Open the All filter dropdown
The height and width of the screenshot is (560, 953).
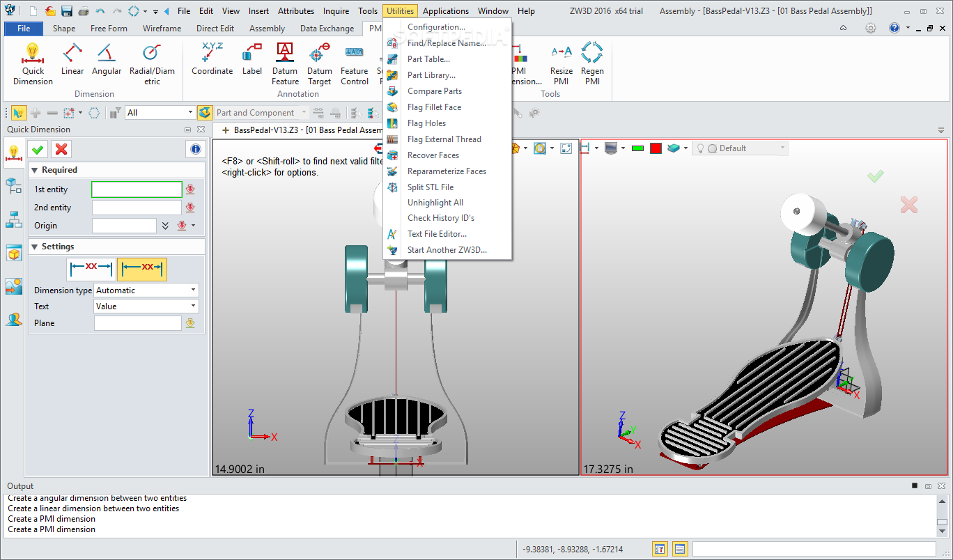click(160, 112)
